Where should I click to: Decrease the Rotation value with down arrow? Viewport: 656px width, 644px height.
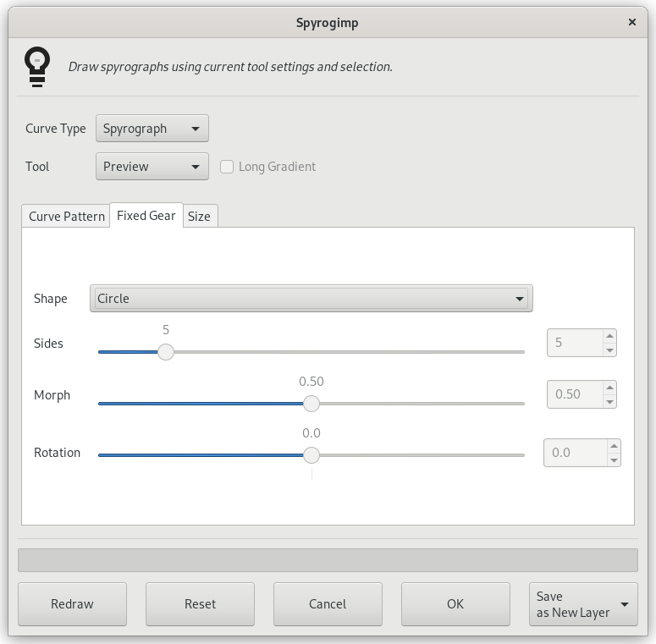click(x=614, y=460)
